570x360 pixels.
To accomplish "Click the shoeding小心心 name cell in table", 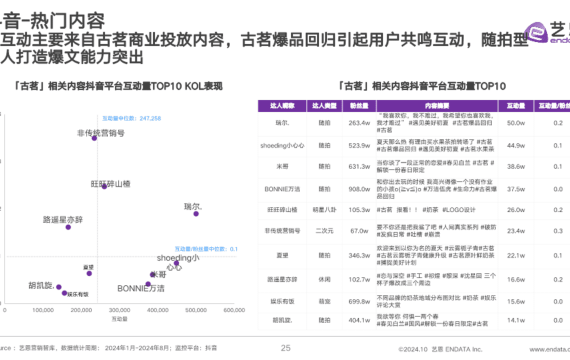I will tap(282, 145).
